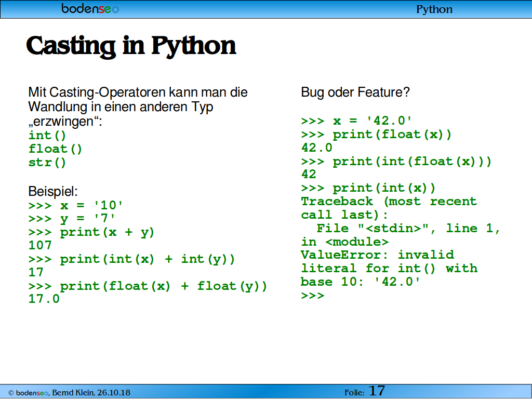
Task: Click the 'ValueError: invalid' line
Action: point(377,255)
